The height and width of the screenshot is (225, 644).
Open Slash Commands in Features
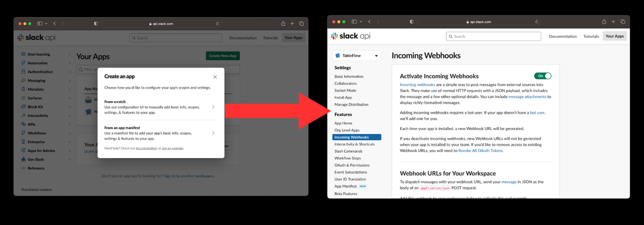[x=349, y=151]
